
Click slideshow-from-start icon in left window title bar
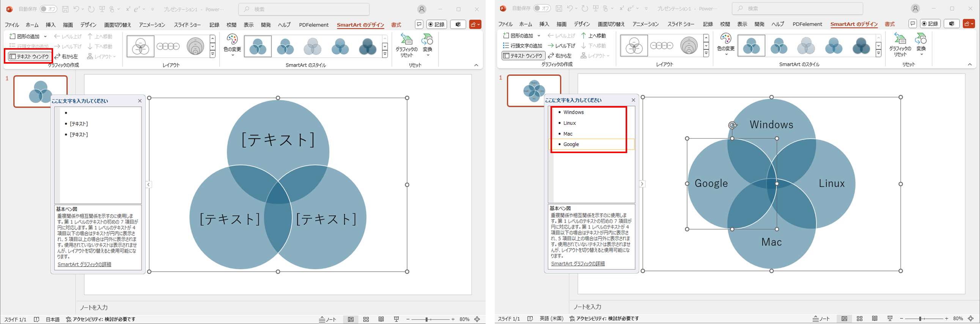point(102,9)
